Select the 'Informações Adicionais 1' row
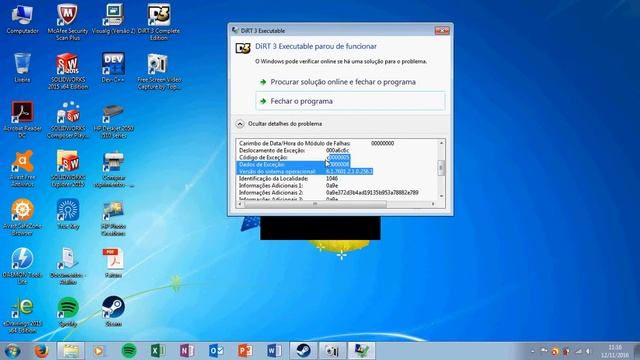This screenshot has height=360, width=640. [x=289, y=186]
